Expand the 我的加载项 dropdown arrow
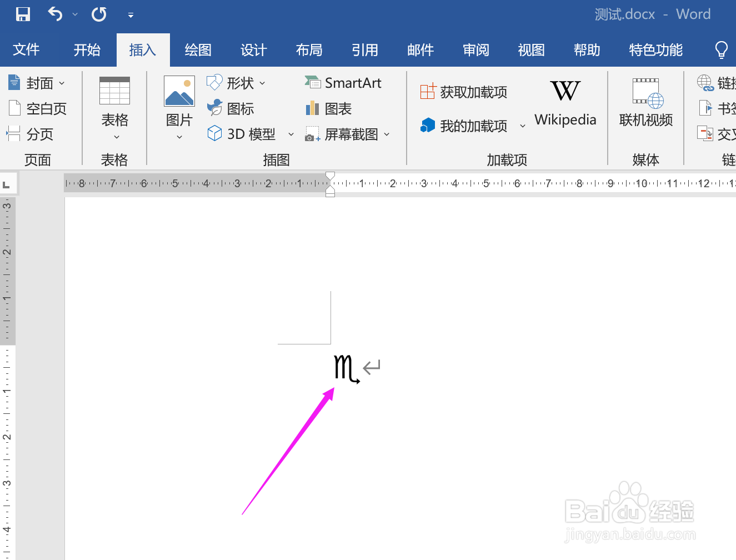 tap(523, 126)
